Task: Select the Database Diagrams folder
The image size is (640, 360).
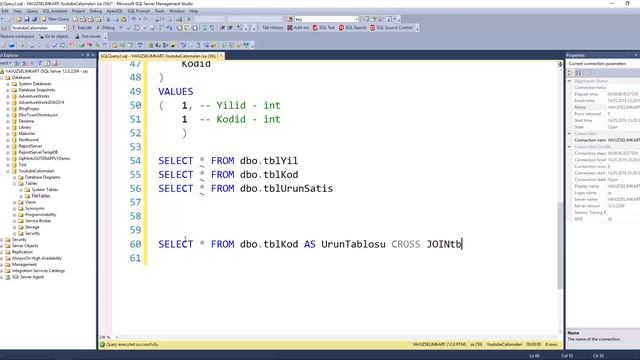Action: coord(42,177)
